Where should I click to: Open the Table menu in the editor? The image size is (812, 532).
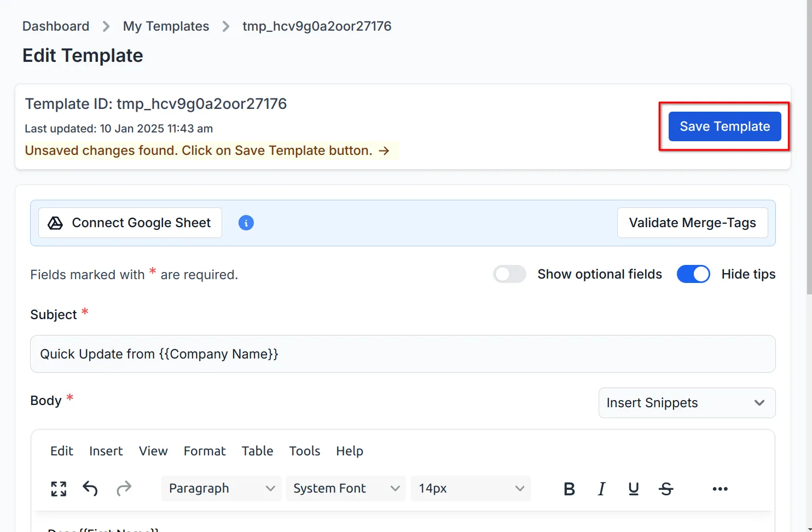point(258,451)
